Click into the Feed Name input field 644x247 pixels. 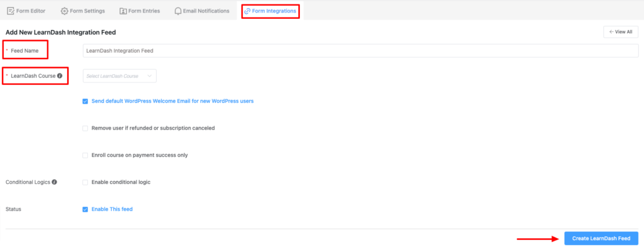click(x=360, y=51)
